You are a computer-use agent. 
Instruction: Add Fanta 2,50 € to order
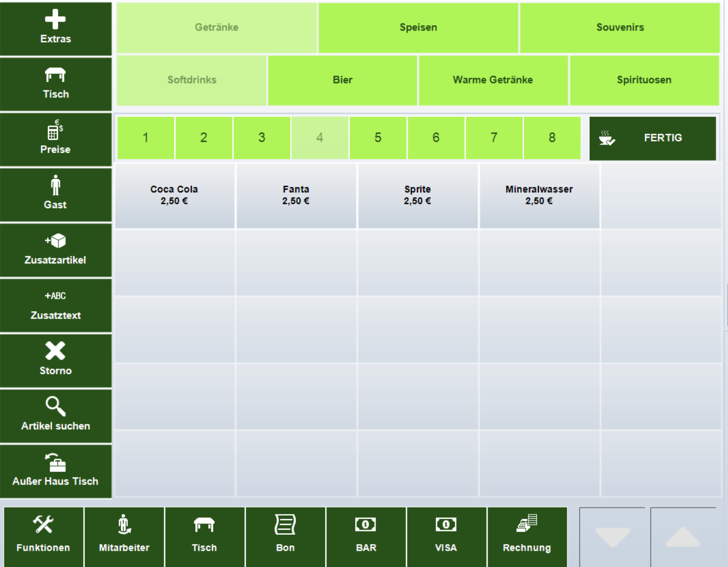pyautogui.click(x=296, y=196)
